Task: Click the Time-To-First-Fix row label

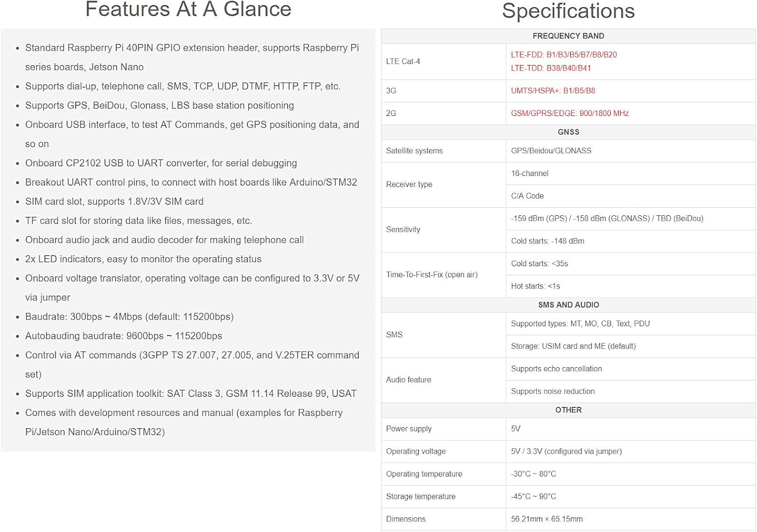Action: tap(431, 275)
